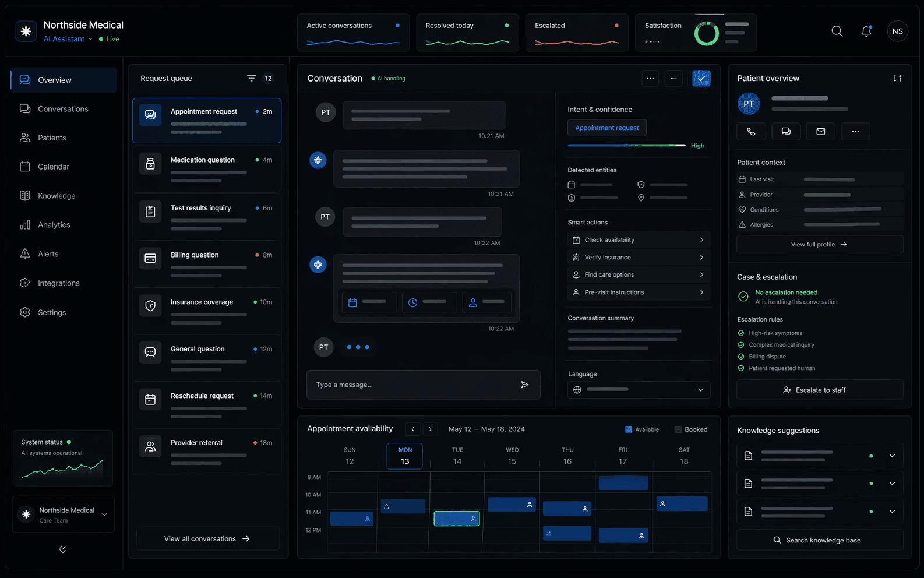This screenshot has width=924, height=578.
Task: Click Escalate to staff button
Action: (820, 390)
